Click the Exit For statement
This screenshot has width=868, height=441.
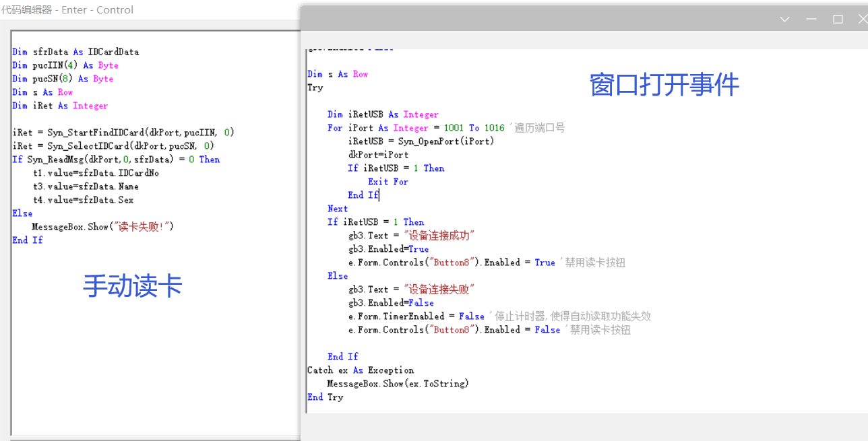tap(388, 182)
